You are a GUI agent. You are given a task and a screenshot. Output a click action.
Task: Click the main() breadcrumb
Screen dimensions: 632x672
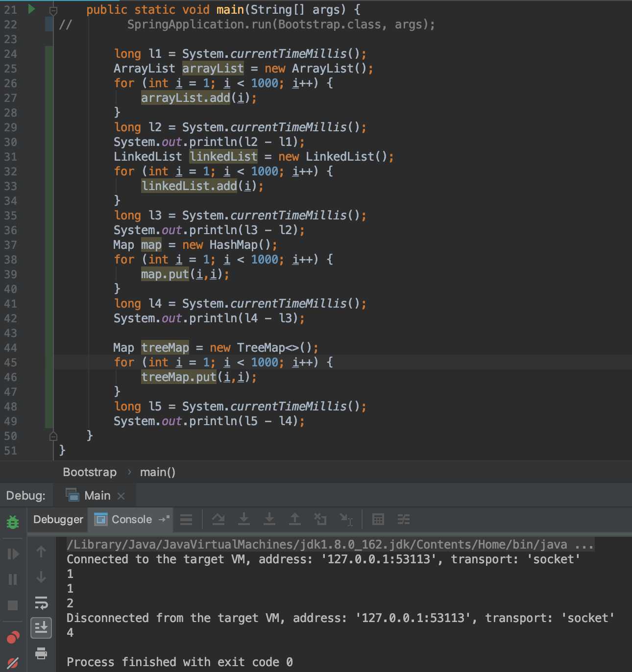(158, 472)
